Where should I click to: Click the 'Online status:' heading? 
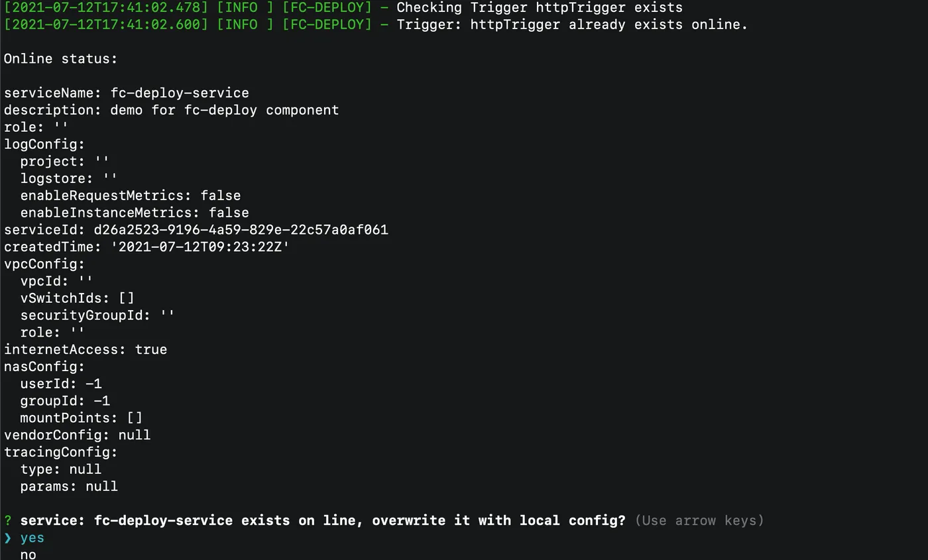click(60, 58)
